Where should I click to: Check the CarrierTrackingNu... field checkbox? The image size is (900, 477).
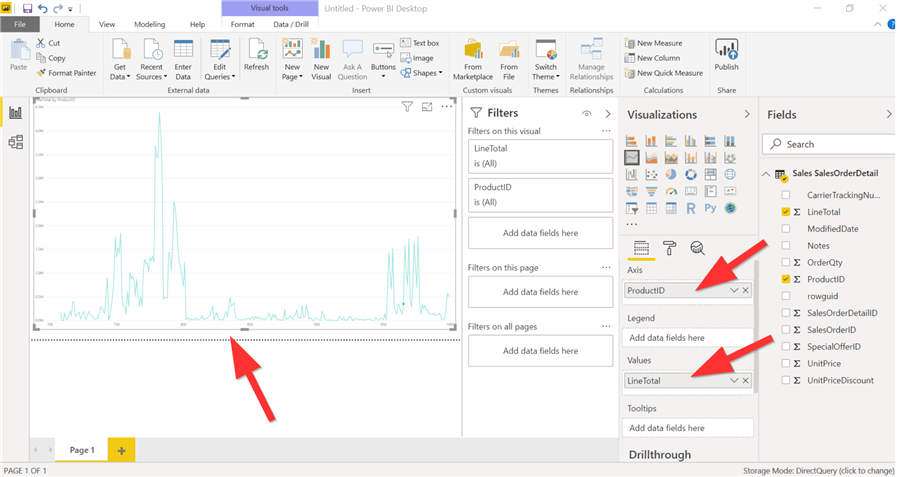(x=786, y=195)
